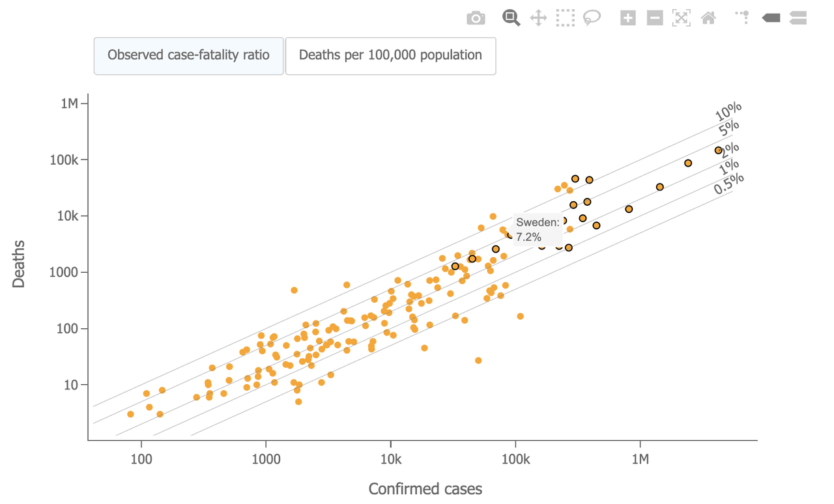
Task: Enable compare data on hover
Action: click(798, 18)
